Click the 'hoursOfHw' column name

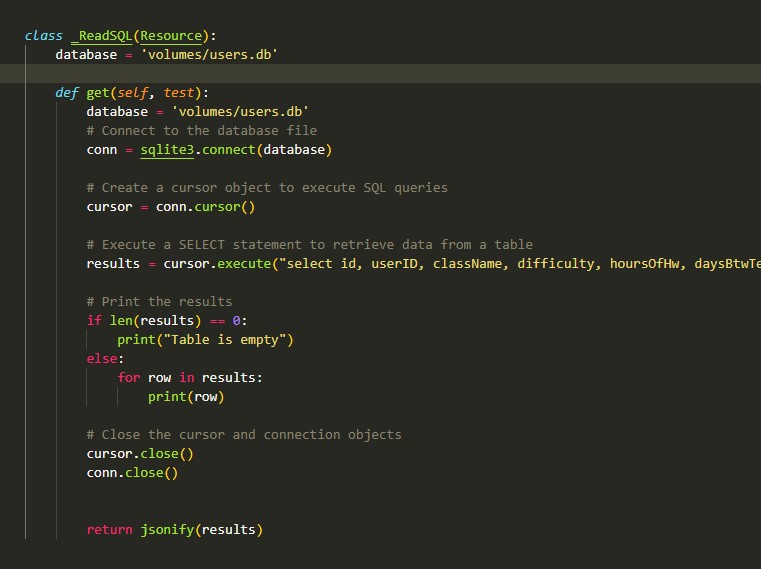pos(644,264)
